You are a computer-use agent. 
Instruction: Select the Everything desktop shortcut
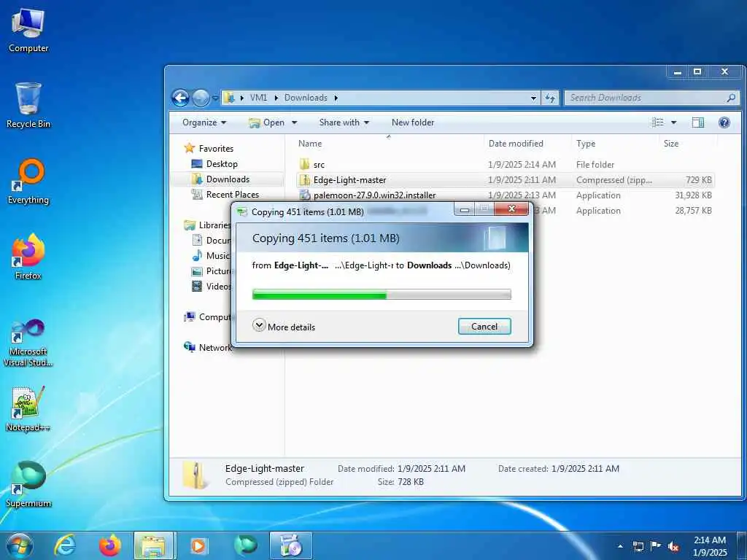pyautogui.click(x=28, y=182)
